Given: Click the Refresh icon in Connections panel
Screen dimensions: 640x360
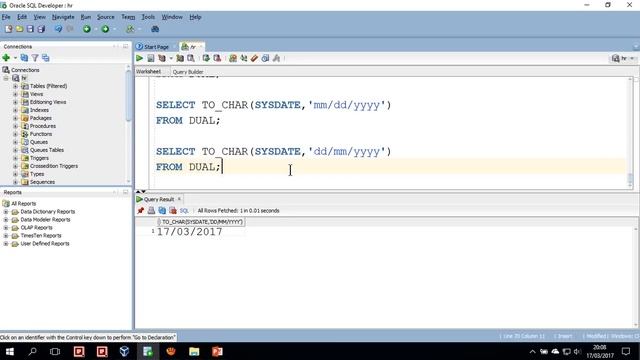Looking at the screenshot, I should tap(24, 58).
